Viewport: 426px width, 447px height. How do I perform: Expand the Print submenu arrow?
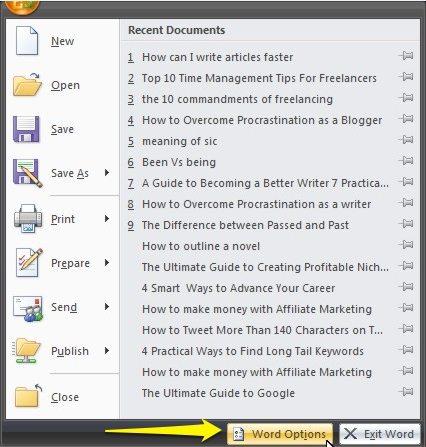107,219
